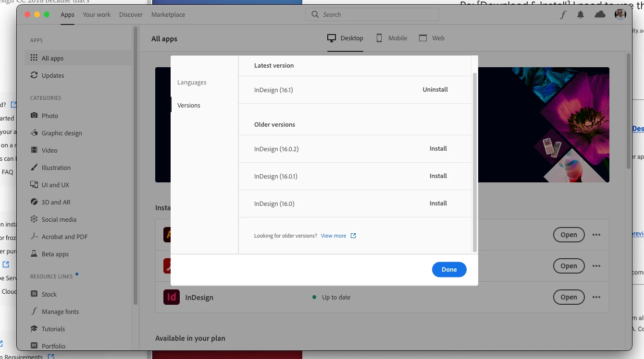Image resolution: width=644 pixels, height=359 pixels.
Task: Click the InDesign app icon in the list
Action: click(x=172, y=297)
